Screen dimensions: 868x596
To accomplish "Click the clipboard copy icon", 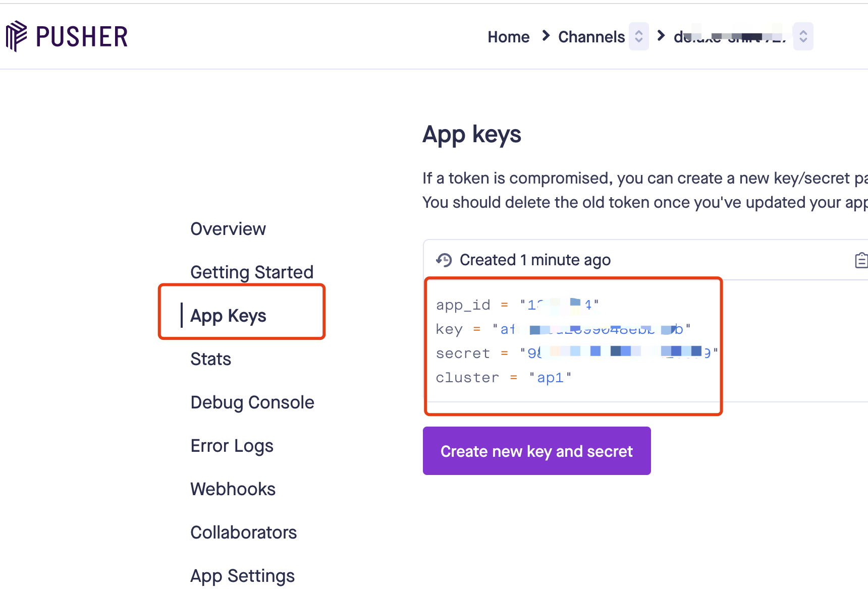I will click(x=861, y=260).
